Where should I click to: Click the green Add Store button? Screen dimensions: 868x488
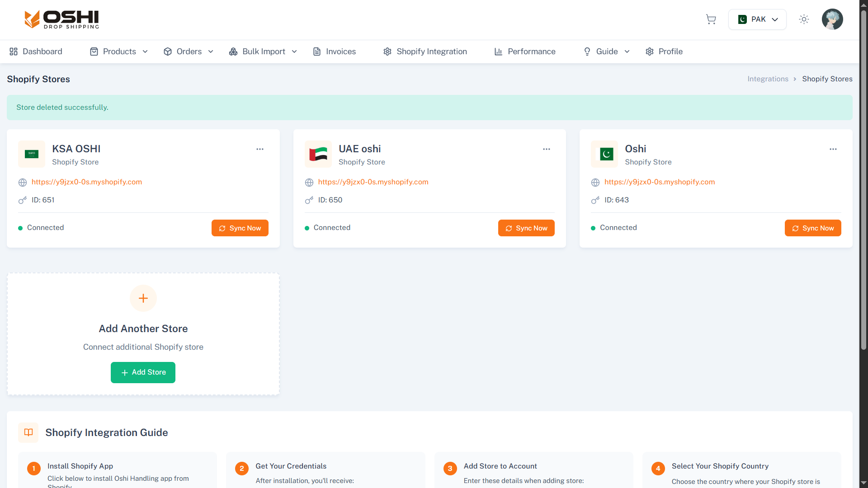click(x=143, y=372)
